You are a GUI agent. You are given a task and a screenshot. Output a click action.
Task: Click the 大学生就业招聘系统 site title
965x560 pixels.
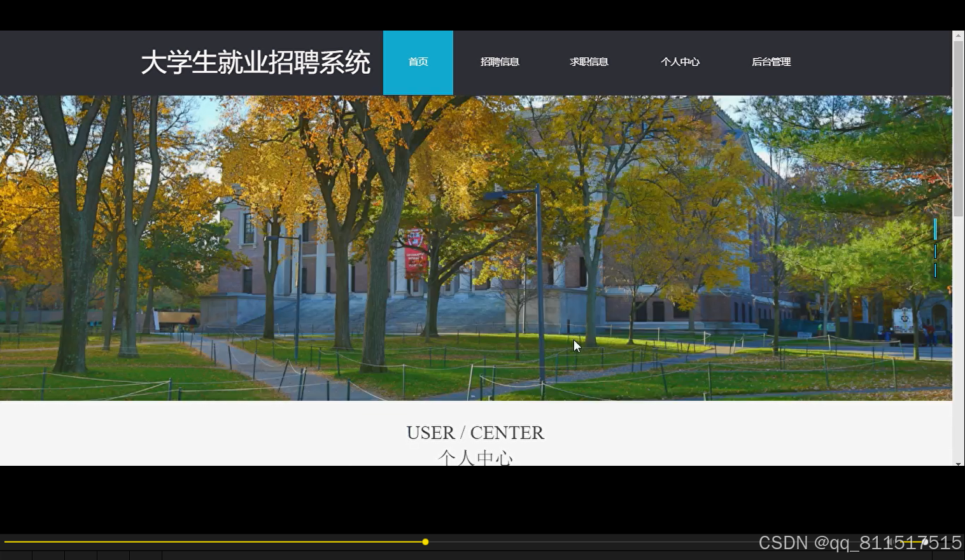click(255, 62)
